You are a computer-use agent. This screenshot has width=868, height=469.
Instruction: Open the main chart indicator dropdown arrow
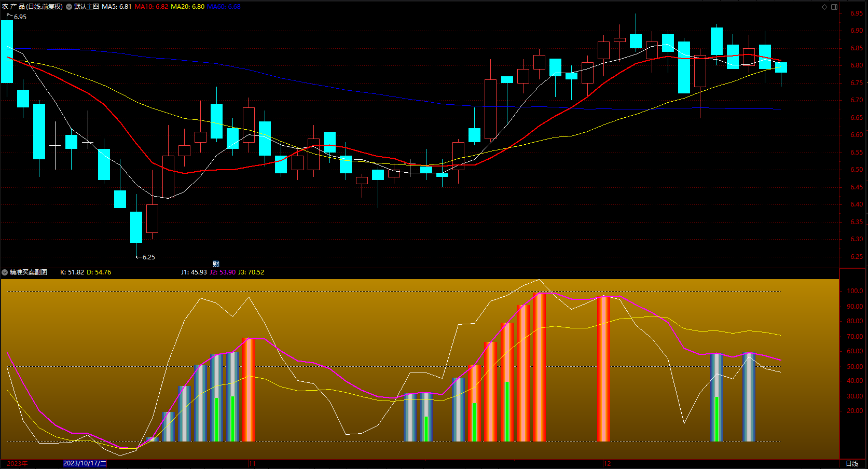[x=69, y=7]
